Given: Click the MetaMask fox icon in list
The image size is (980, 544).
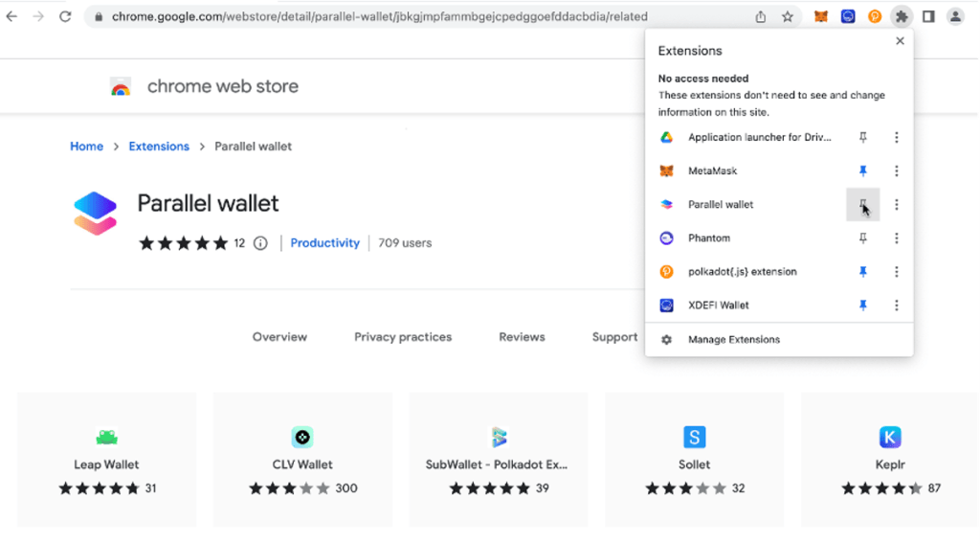Looking at the screenshot, I should tap(666, 170).
